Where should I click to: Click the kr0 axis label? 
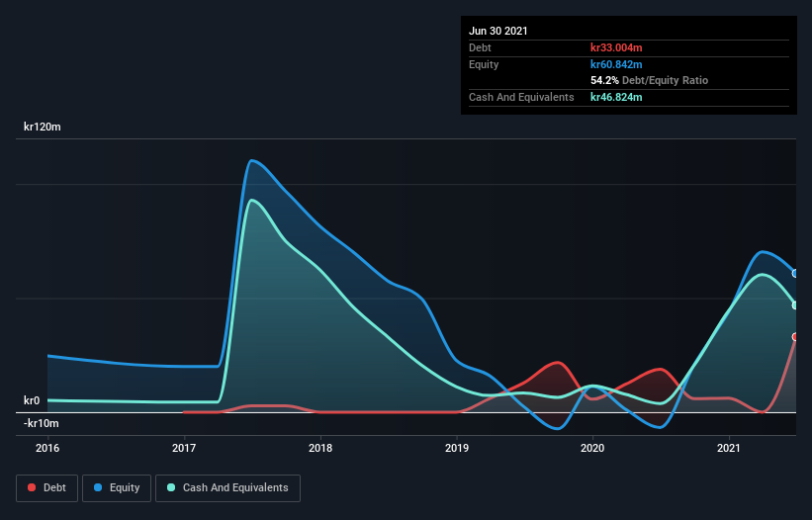32,400
